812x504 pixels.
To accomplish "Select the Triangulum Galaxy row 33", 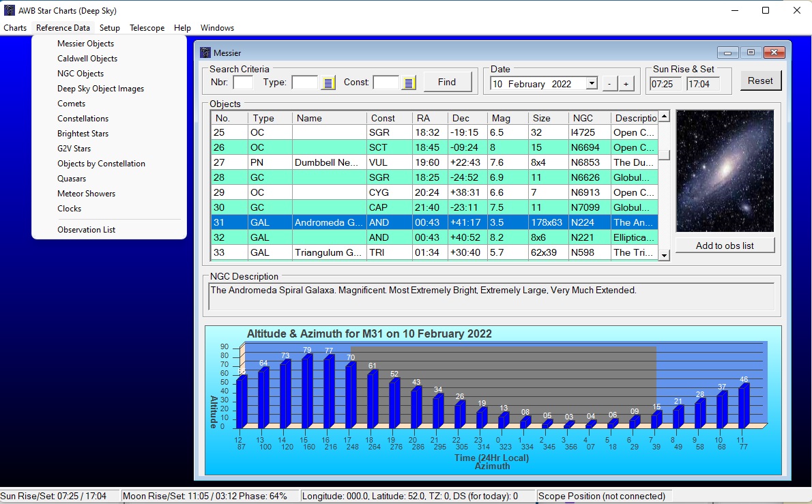I will coord(328,252).
